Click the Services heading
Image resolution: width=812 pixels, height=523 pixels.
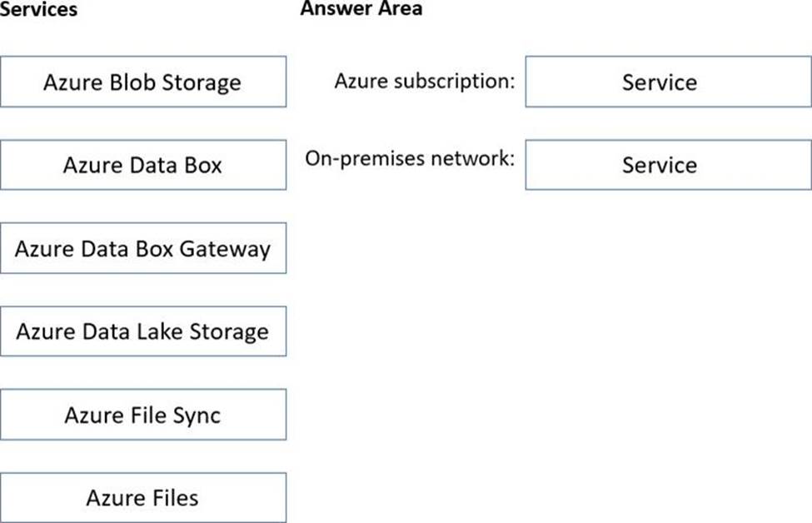39,9
